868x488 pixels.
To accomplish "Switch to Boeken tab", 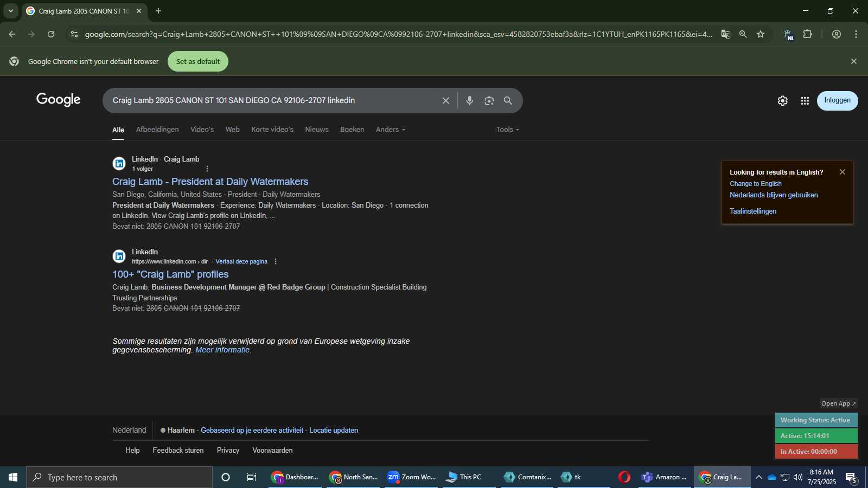I will click(x=352, y=130).
